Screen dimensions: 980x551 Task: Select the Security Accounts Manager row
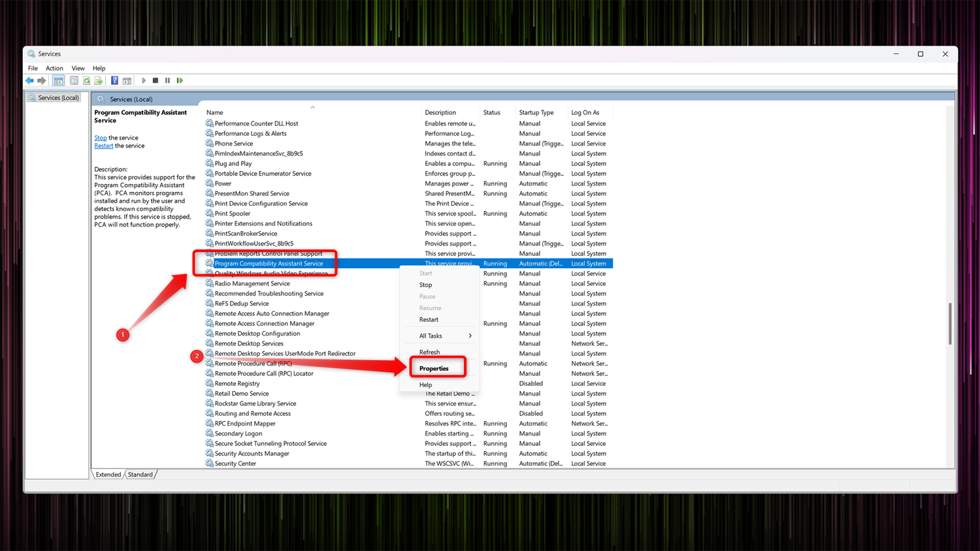[409, 453]
